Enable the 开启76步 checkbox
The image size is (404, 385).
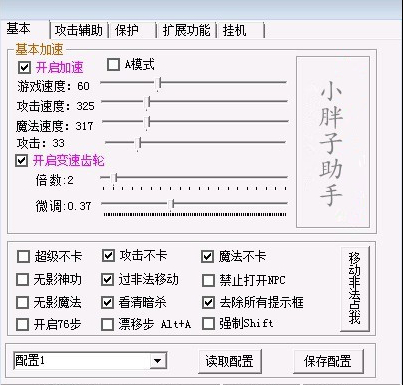point(22,324)
